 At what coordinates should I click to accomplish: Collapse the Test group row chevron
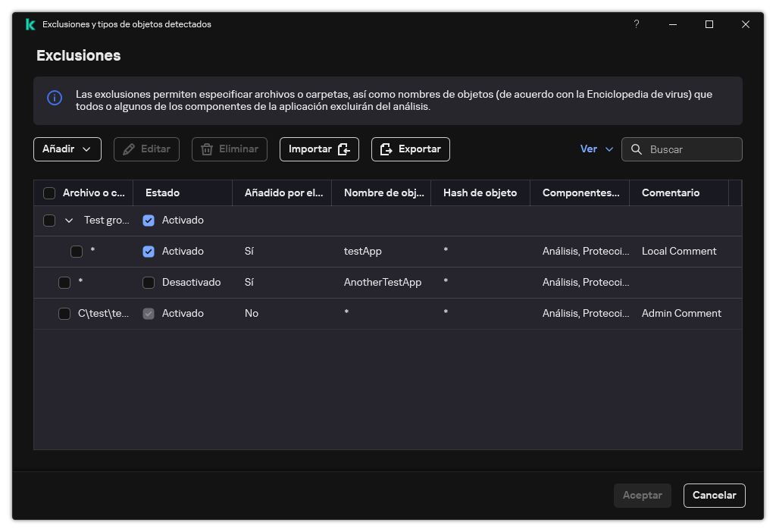67,221
